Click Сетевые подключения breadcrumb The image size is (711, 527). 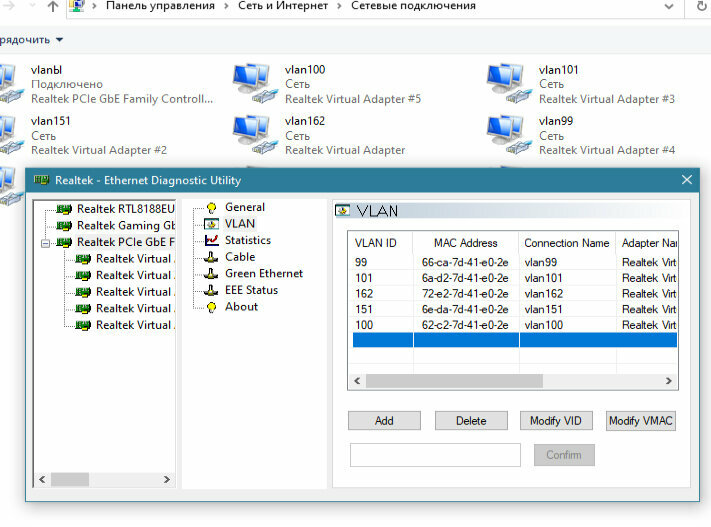[414, 6]
